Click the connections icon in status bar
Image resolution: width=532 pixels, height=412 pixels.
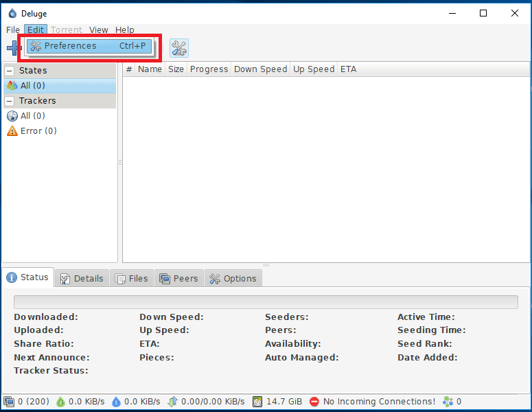tap(9, 402)
